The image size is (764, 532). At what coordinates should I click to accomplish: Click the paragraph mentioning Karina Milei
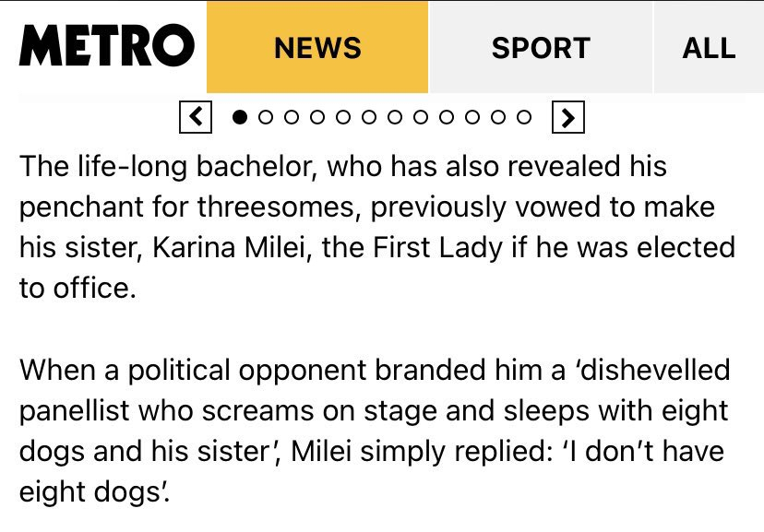[376, 227]
